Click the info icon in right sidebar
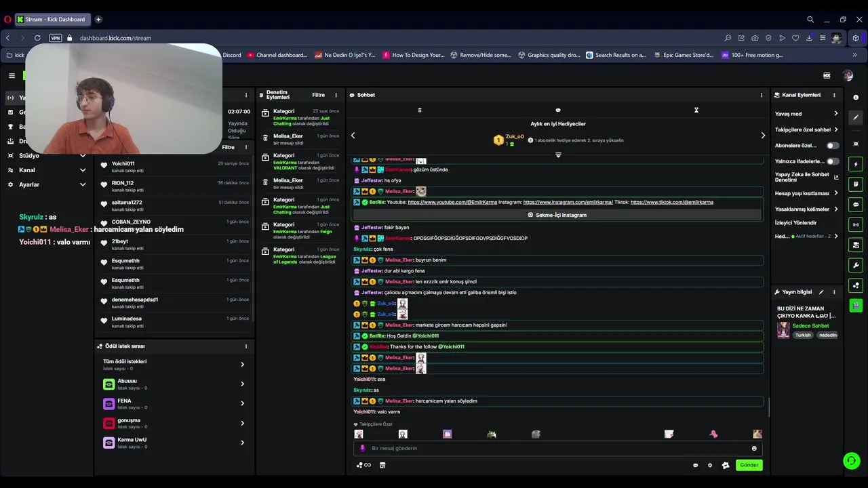Image resolution: width=868 pixels, height=488 pixels. 856,98
